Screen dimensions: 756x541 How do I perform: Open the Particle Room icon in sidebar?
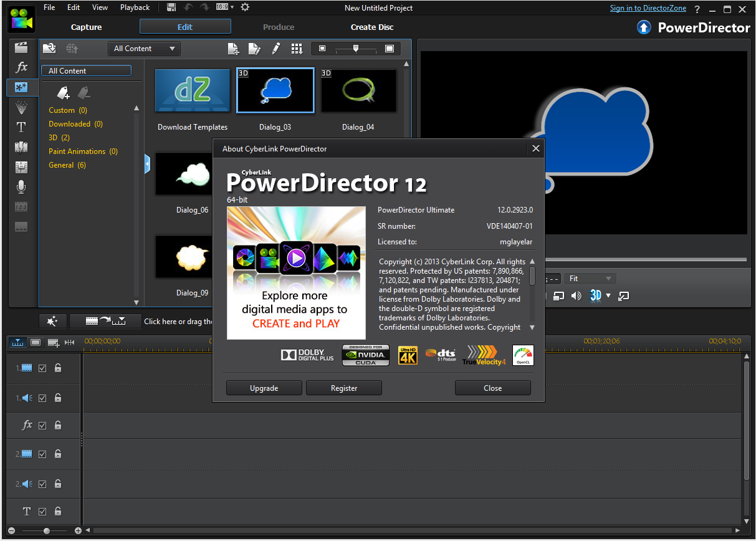[x=21, y=108]
